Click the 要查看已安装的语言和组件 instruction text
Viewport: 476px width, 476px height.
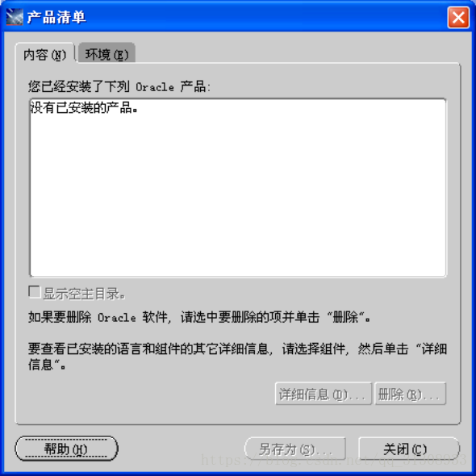(237, 357)
